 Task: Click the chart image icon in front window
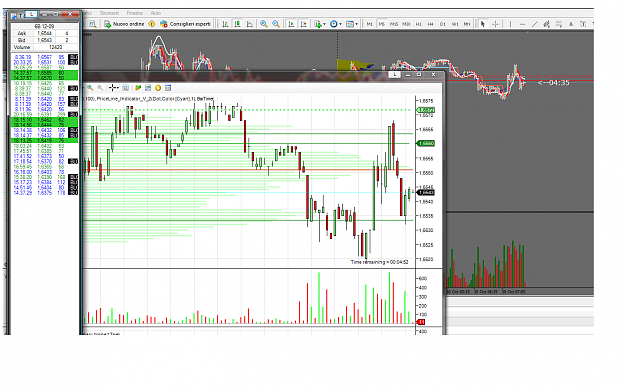click(148, 88)
